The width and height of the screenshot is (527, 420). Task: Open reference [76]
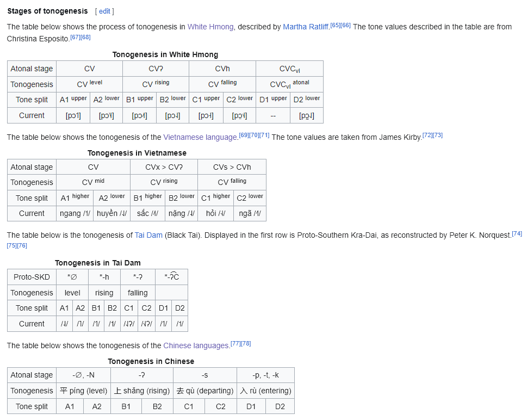pyautogui.click(x=22, y=245)
